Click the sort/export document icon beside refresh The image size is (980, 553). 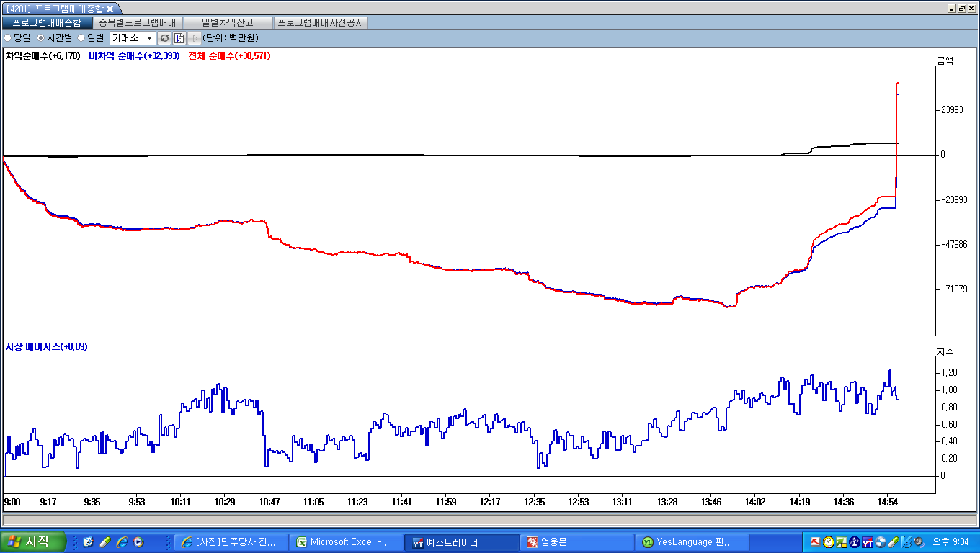coord(179,37)
